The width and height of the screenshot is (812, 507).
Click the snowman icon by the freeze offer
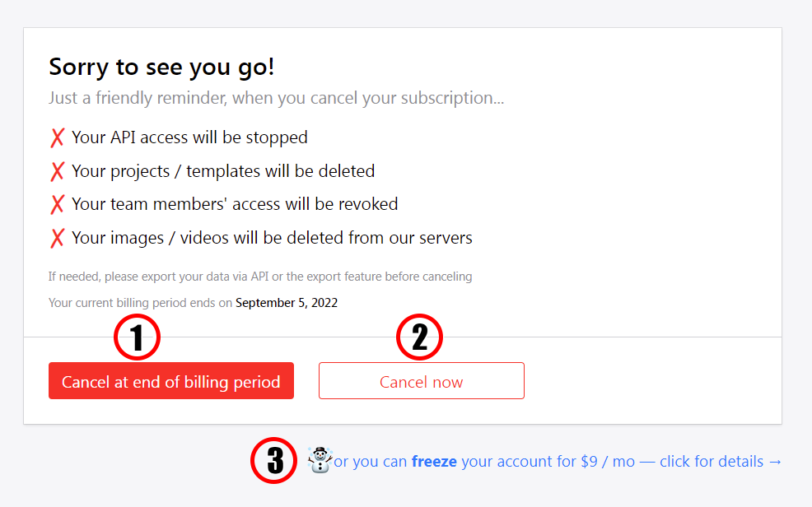coord(319,460)
